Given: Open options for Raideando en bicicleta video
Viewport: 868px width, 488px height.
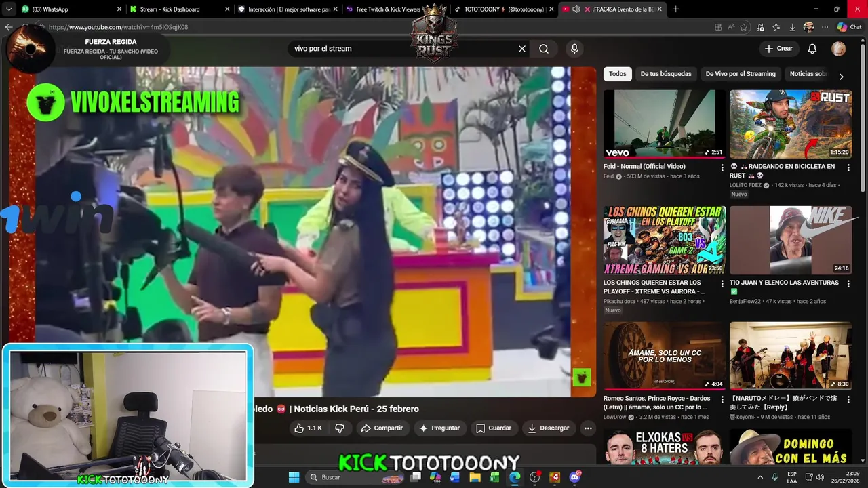Looking at the screenshot, I should pos(848,167).
